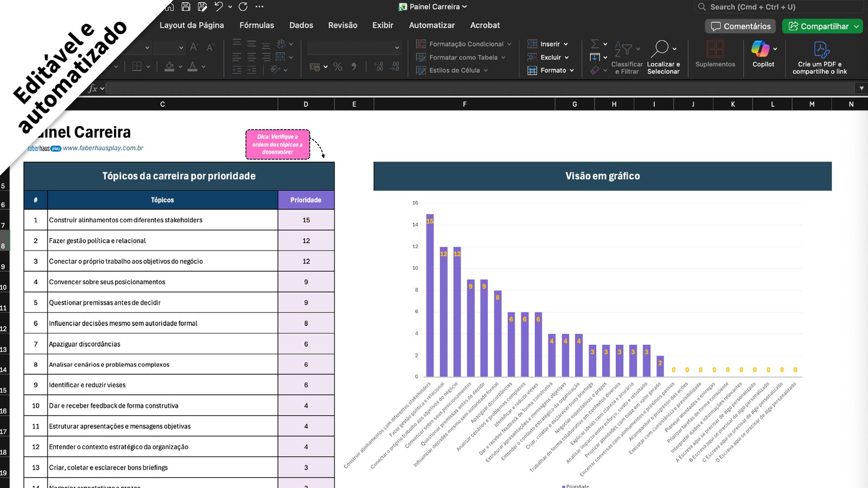868x488 pixels.
Task: Open the Automatizar ribbon tab
Action: [431, 25]
